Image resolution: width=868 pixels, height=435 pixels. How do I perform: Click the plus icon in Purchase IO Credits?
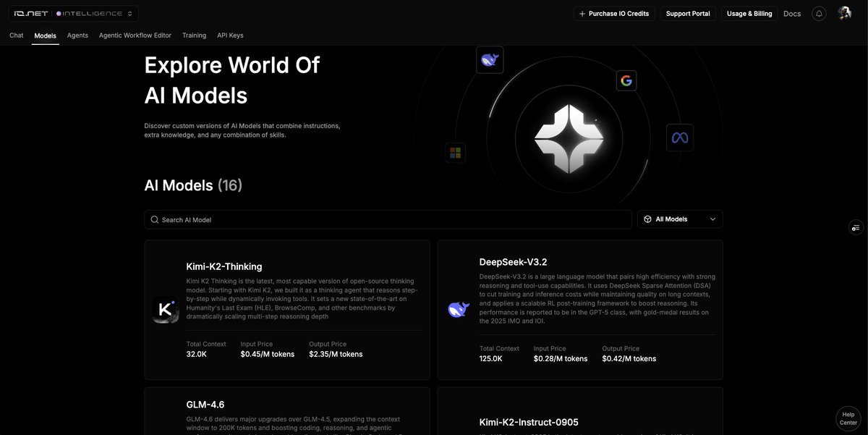click(582, 14)
